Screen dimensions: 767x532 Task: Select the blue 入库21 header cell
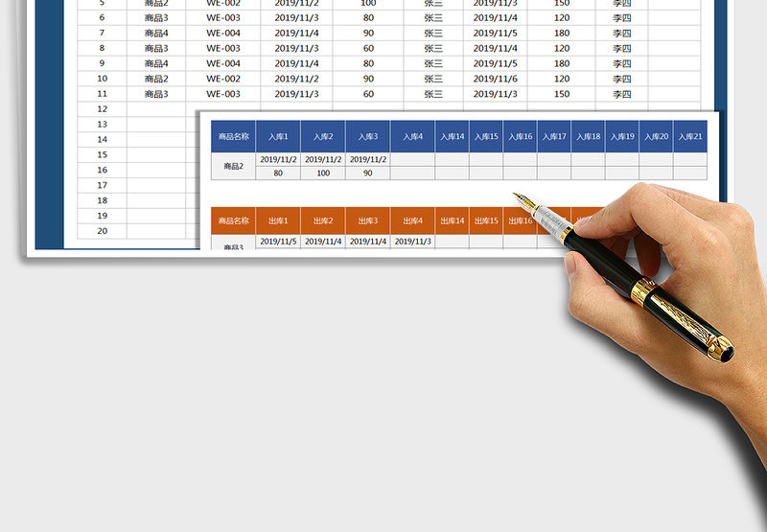pyautogui.click(x=690, y=136)
